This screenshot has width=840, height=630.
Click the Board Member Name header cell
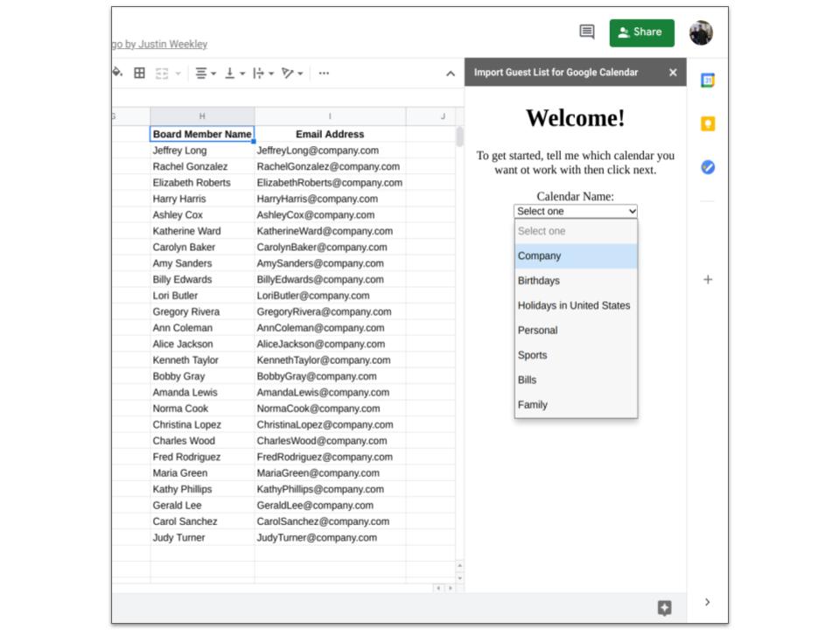[202, 134]
